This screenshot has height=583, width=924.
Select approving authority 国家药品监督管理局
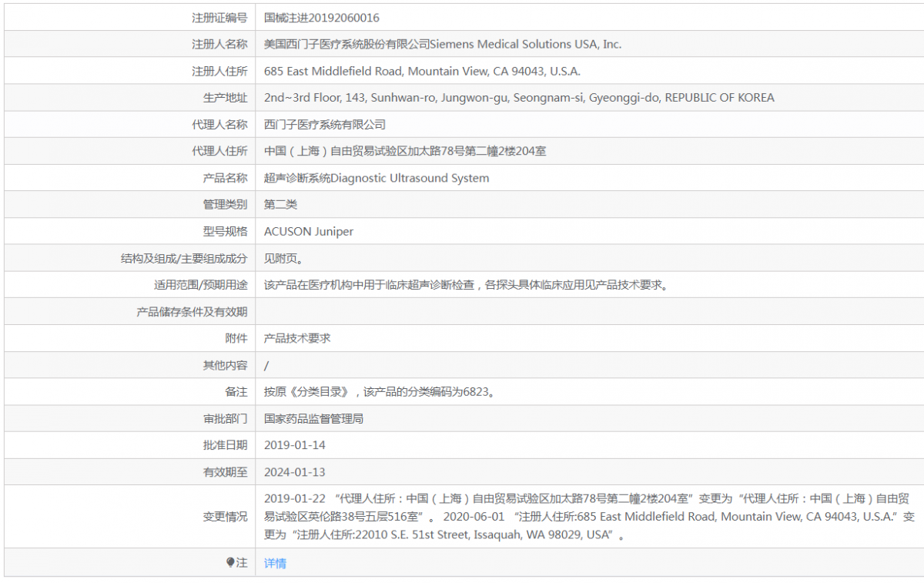tap(313, 418)
